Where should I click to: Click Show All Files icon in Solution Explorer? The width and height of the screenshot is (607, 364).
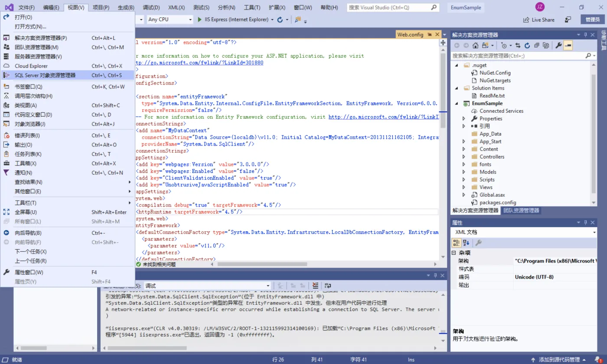(x=546, y=45)
